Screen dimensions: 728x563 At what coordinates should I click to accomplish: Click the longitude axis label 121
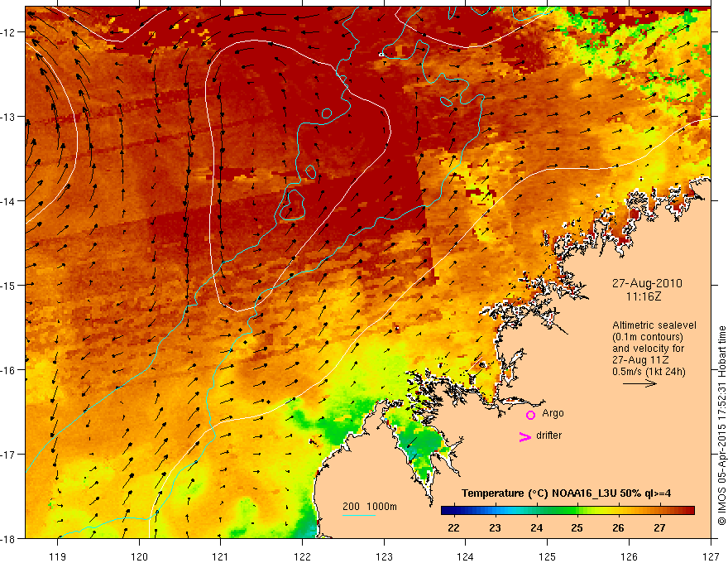pos(221,556)
